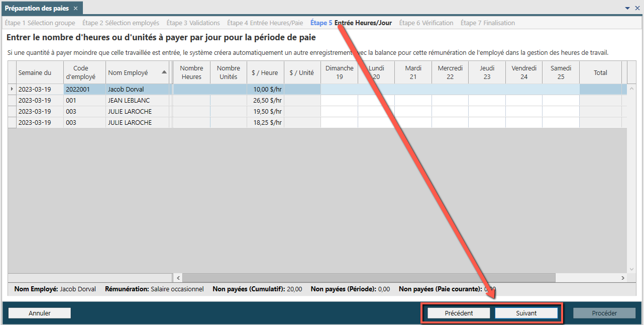Click employee code 2022001
This screenshot has height=325, width=644.
pyautogui.click(x=84, y=89)
